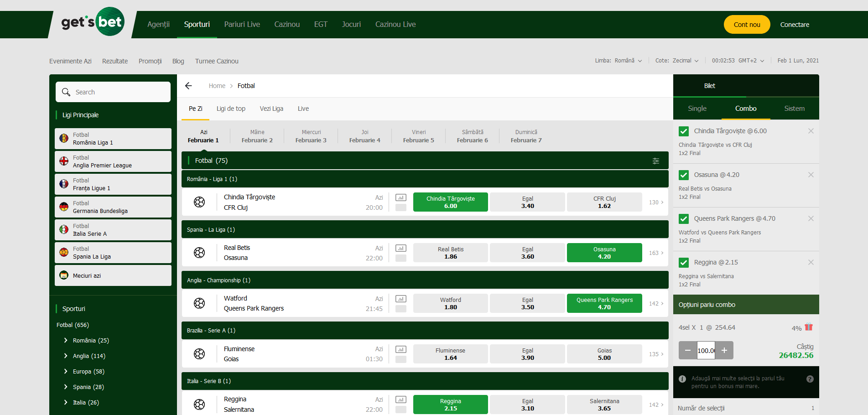Click the search magnifier icon

(x=66, y=92)
